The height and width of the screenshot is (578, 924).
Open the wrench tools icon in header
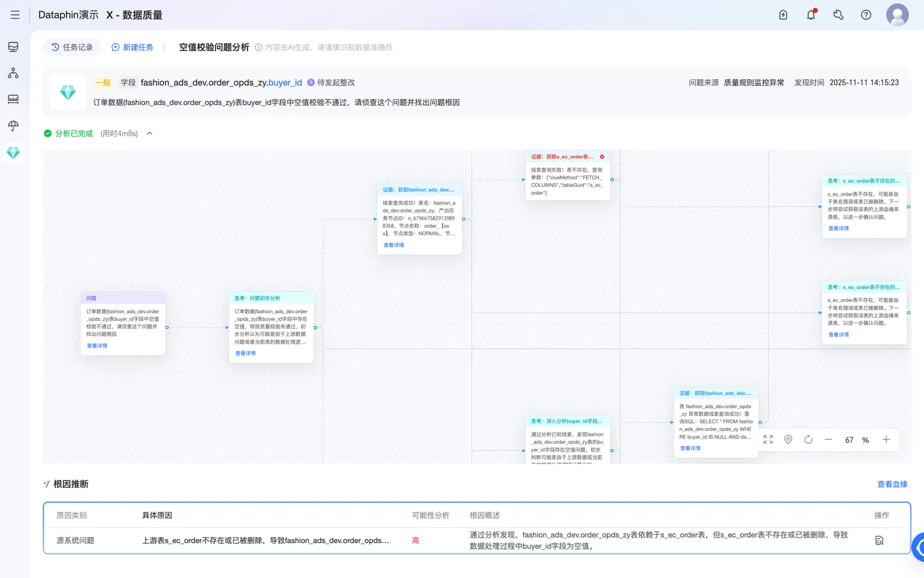point(838,15)
